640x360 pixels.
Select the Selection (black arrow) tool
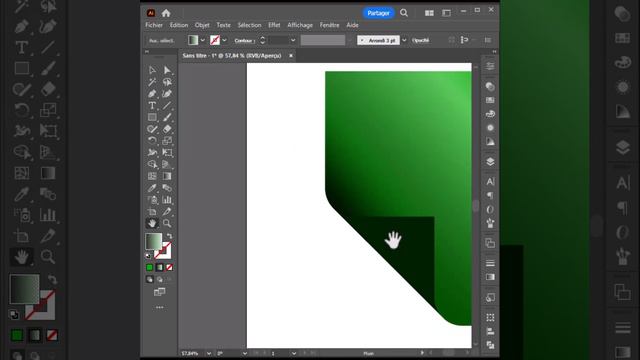[x=152, y=70]
